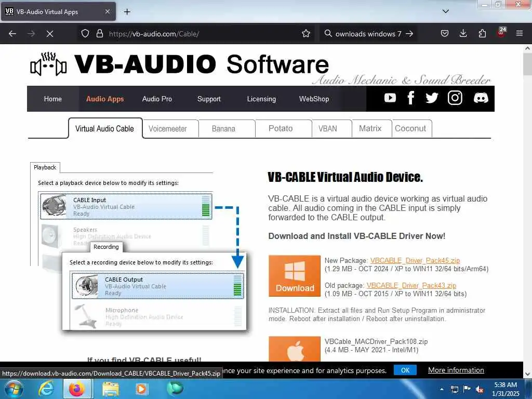Download VBCABLE_Driver_Pack45.zip link
This screenshot has height=399, width=532.
click(x=415, y=260)
